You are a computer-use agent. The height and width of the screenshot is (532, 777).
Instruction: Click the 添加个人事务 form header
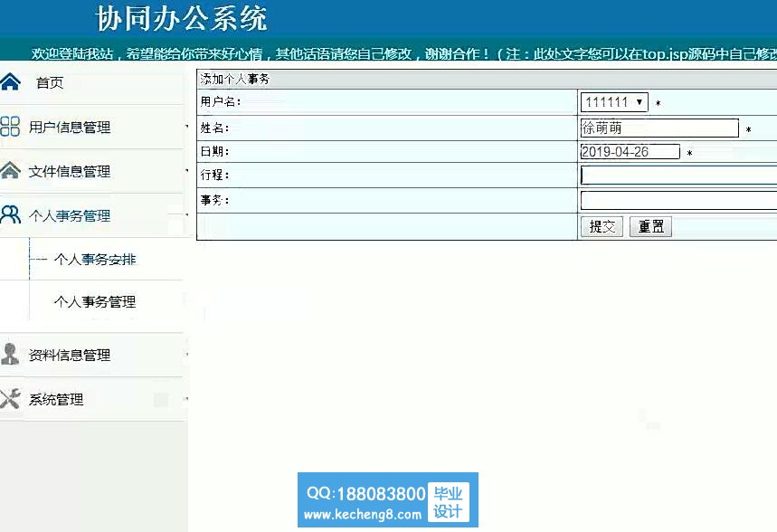coord(235,79)
